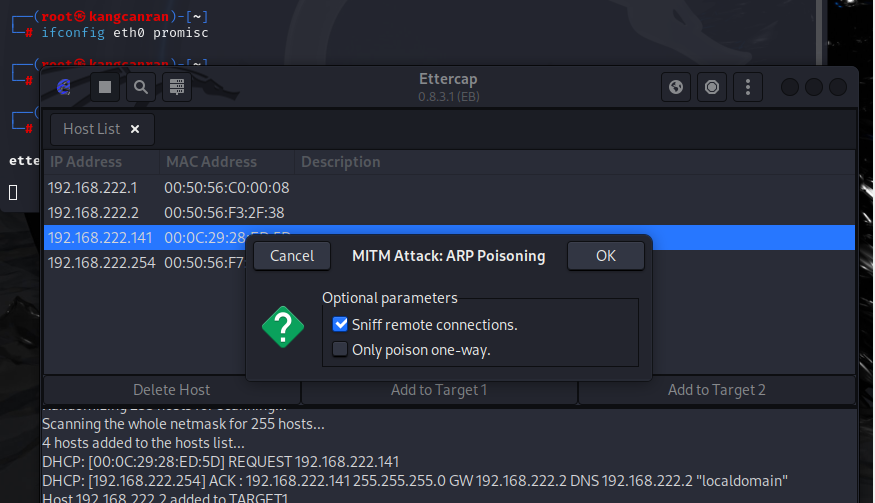Stop sniffing with the square stop button
The image size is (875, 503).
[x=105, y=87]
